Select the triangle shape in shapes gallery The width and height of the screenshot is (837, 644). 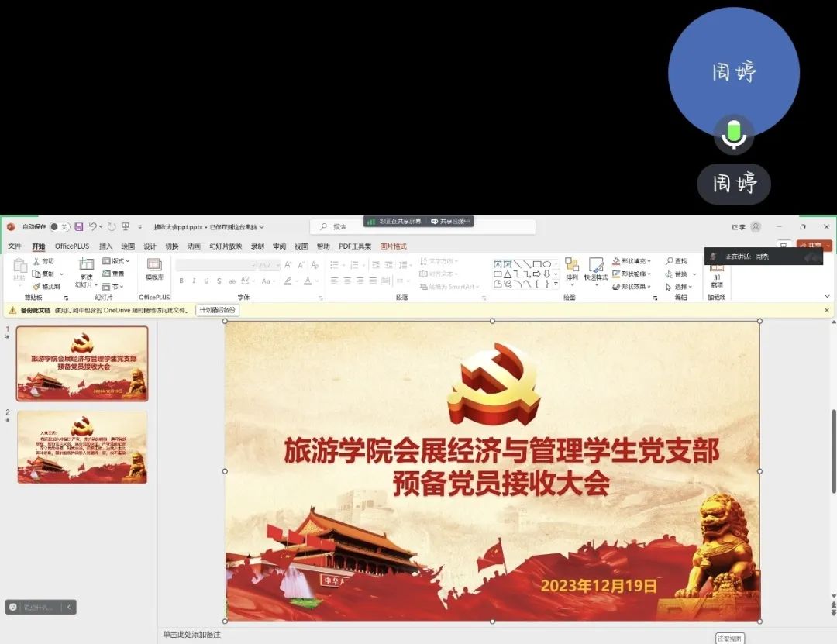point(508,274)
